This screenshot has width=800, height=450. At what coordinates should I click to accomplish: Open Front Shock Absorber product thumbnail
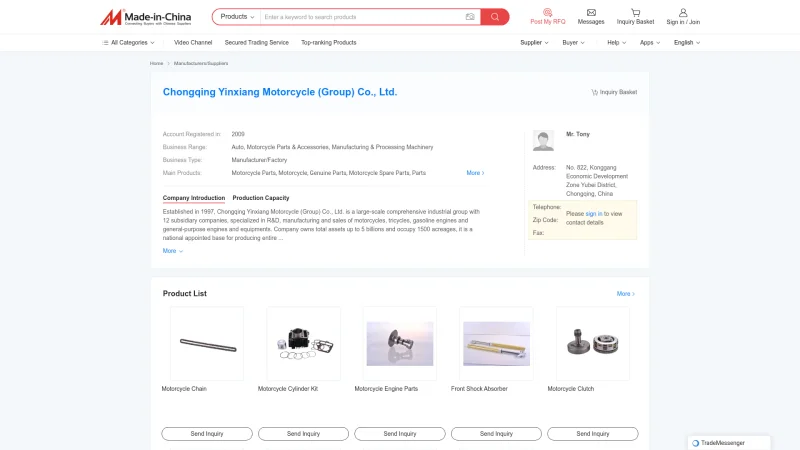(496, 344)
